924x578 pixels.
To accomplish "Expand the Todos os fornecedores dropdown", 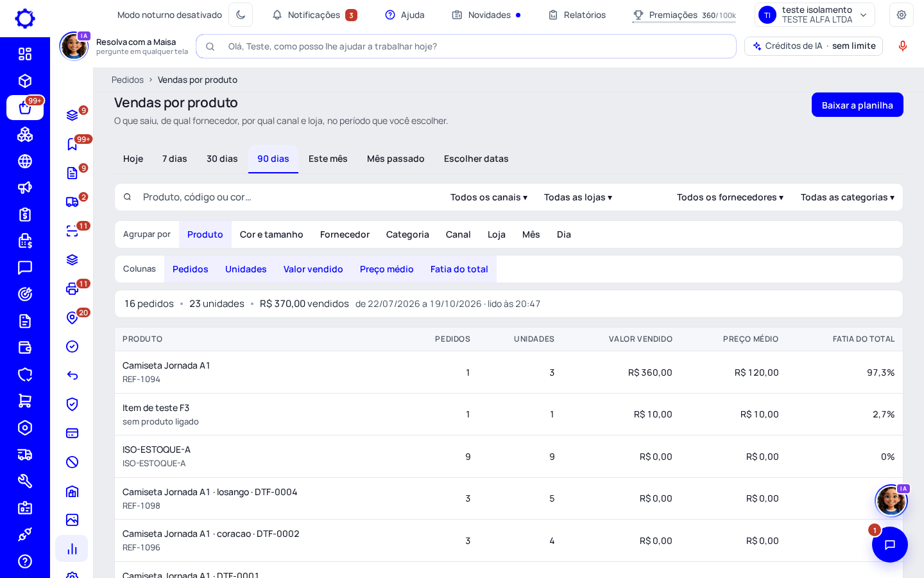I will click(x=730, y=197).
